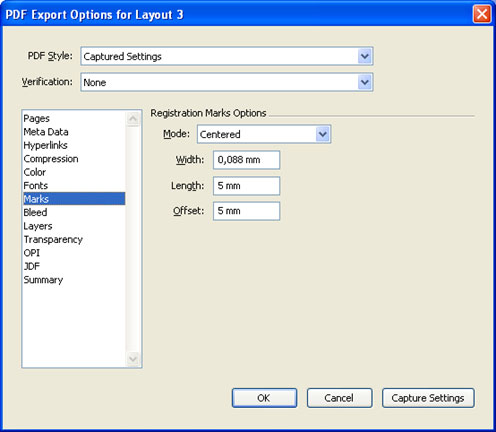Image resolution: width=496 pixels, height=432 pixels.
Task: Click the scroll down arrow in options list
Action: click(133, 359)
